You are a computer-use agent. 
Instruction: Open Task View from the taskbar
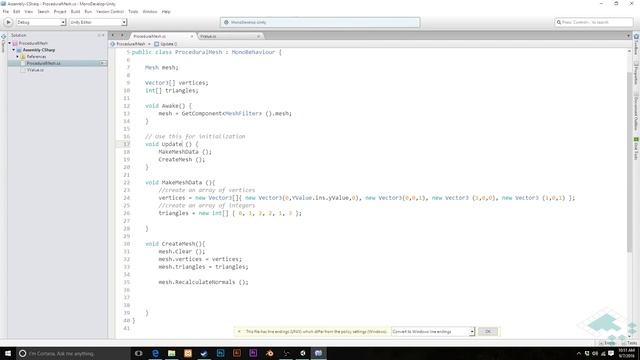[x=139, y=353]
